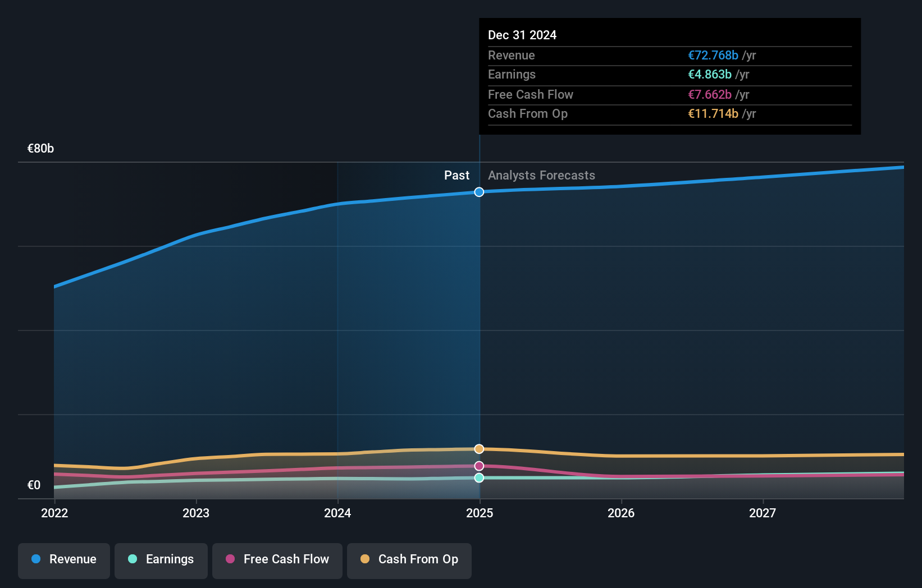
Task: Click the Revenue row label in tooltip
Action: pyautogui.click(x=511, y=56)
